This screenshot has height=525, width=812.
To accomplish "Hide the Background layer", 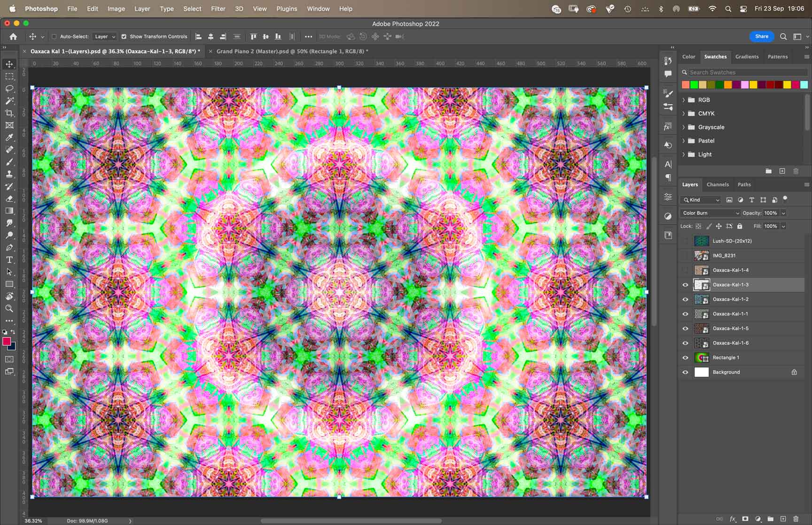I will point(685,372).
